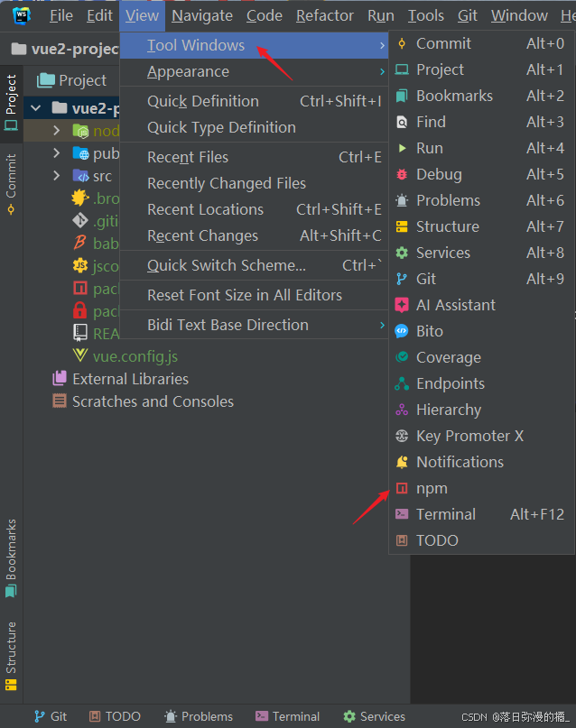Click the Key Promoter X icon

pos(402,436)
